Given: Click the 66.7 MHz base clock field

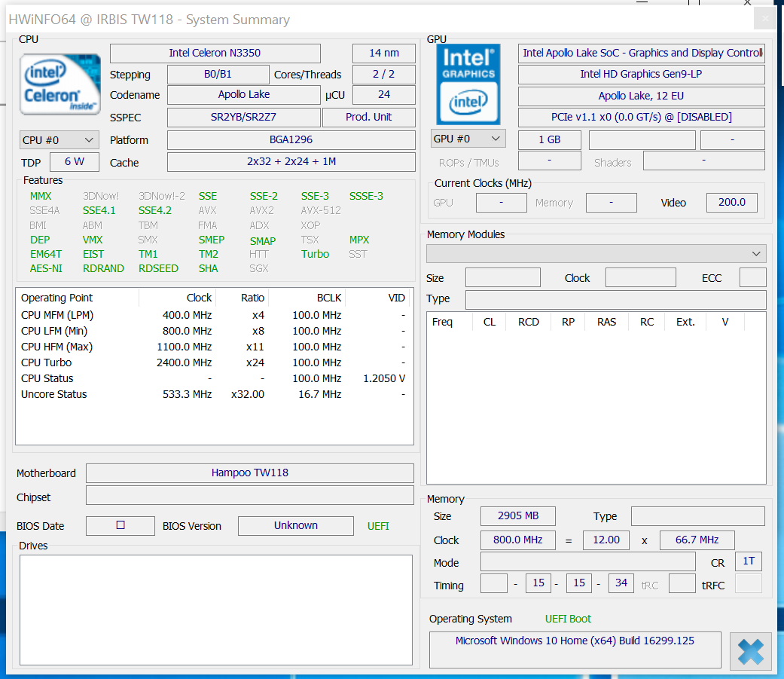Looking at the screenshot, I should [x=697, y=540].
